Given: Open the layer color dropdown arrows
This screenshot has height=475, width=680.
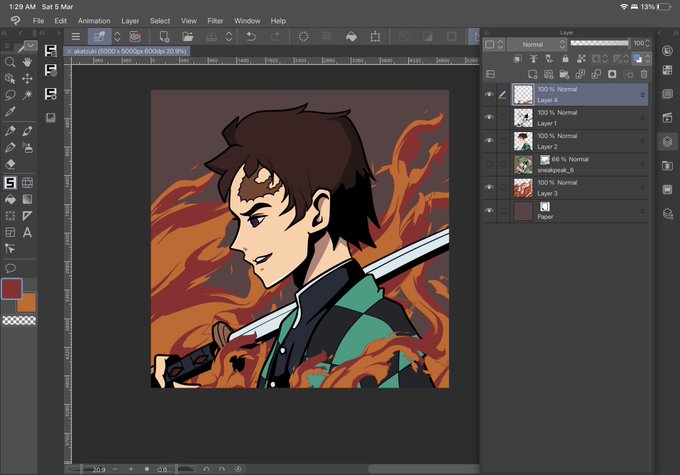Looking at the screenshot, I should click(647, 59).
